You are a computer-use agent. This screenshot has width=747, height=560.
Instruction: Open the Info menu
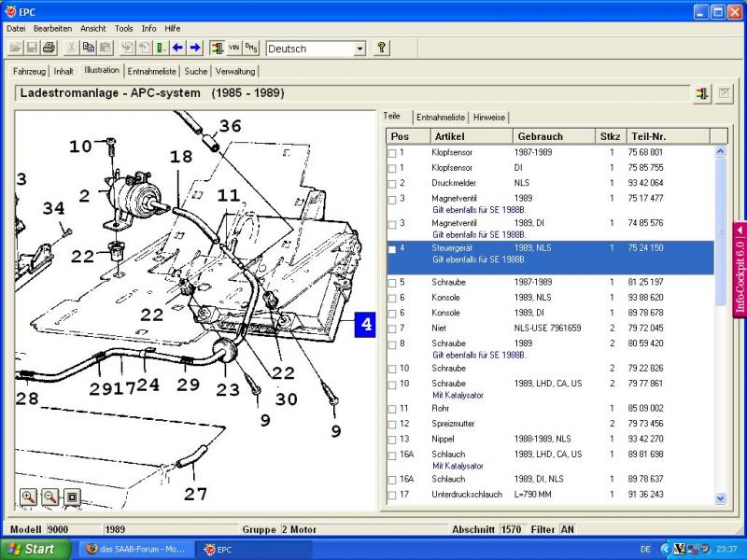coord(148,29)
